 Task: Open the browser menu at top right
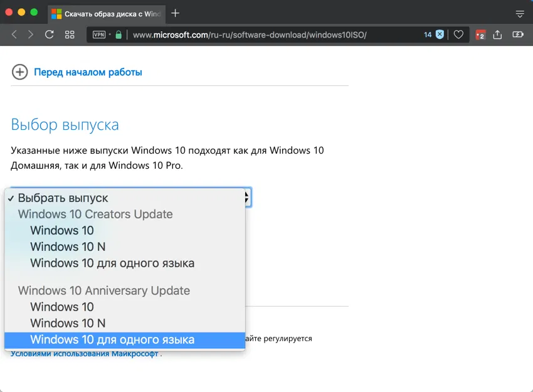click(x=519, y=13)
